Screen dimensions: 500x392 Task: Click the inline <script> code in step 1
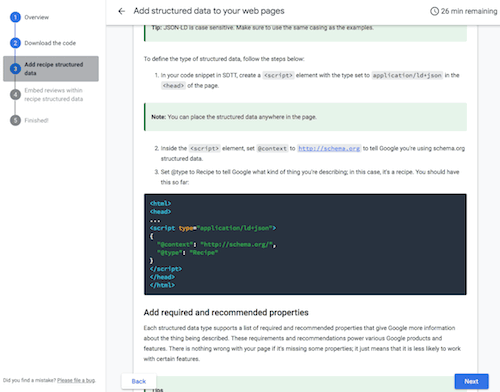coord(278,75)
